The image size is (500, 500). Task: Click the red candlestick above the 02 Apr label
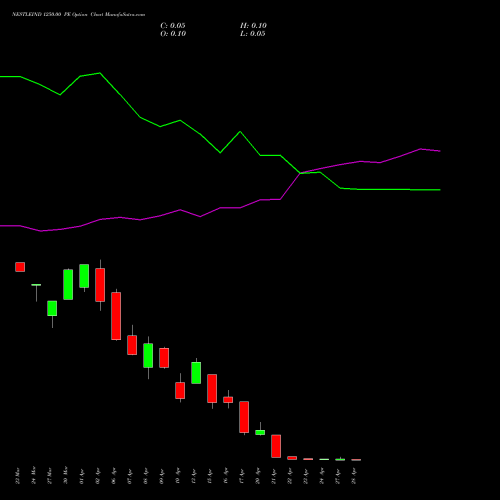click(x=100, y=285)
